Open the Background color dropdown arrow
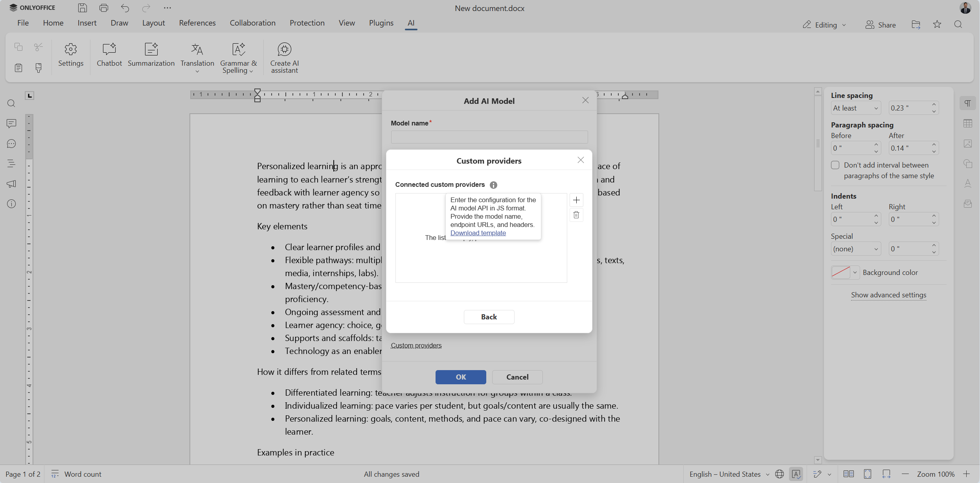Viewport: 980px width, 483px height. [855, 273]
